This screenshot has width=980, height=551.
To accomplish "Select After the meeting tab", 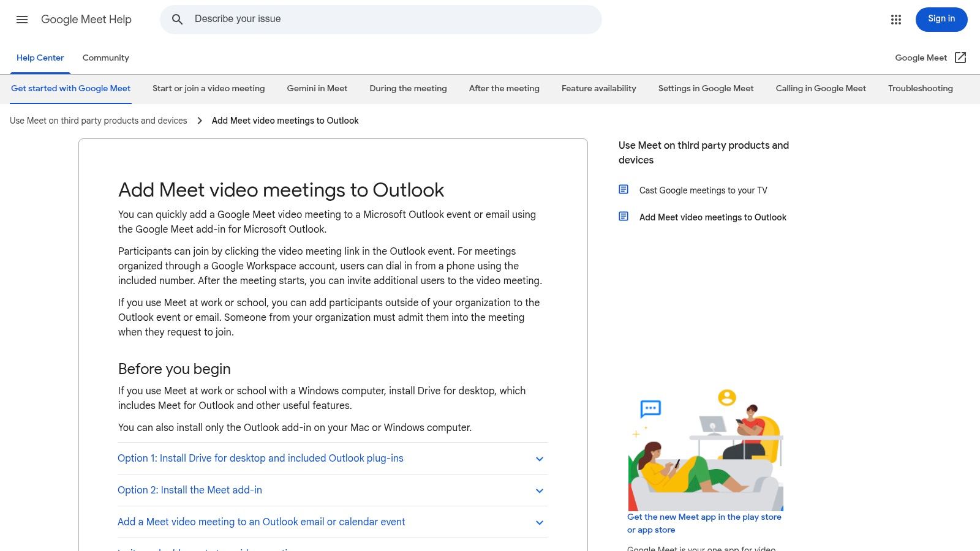I will click(504, 88).
